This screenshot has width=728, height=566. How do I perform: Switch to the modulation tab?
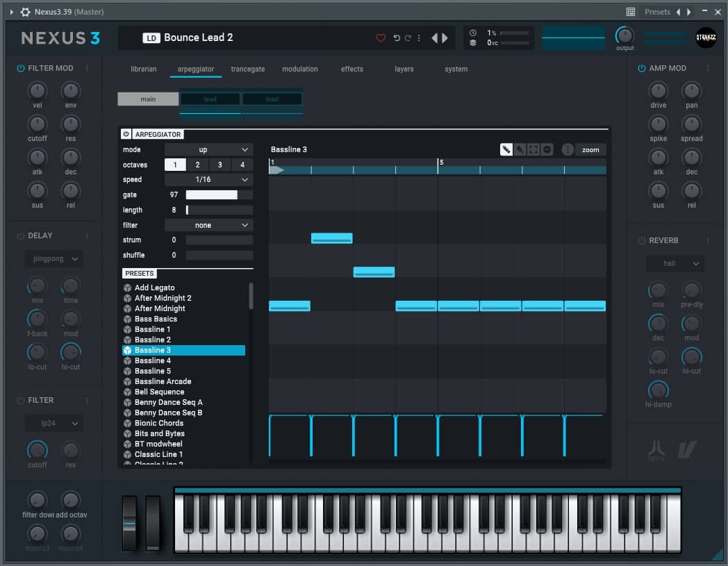[300, 69]
